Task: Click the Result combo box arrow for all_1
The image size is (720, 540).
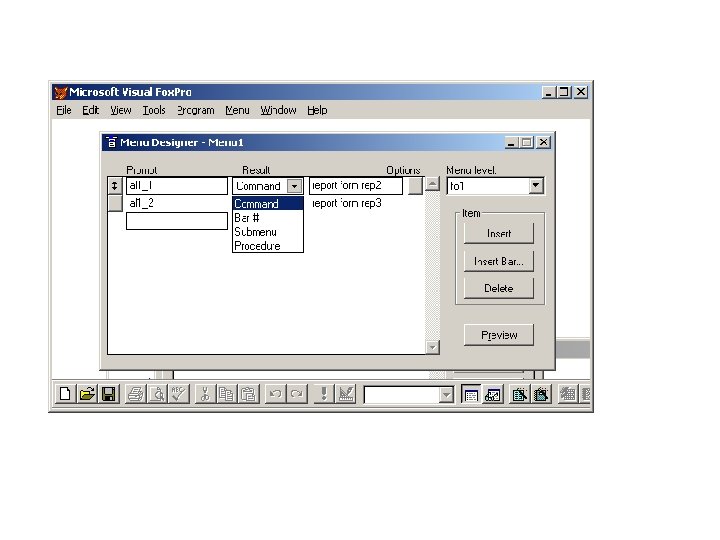Action: tap(294, 186)
